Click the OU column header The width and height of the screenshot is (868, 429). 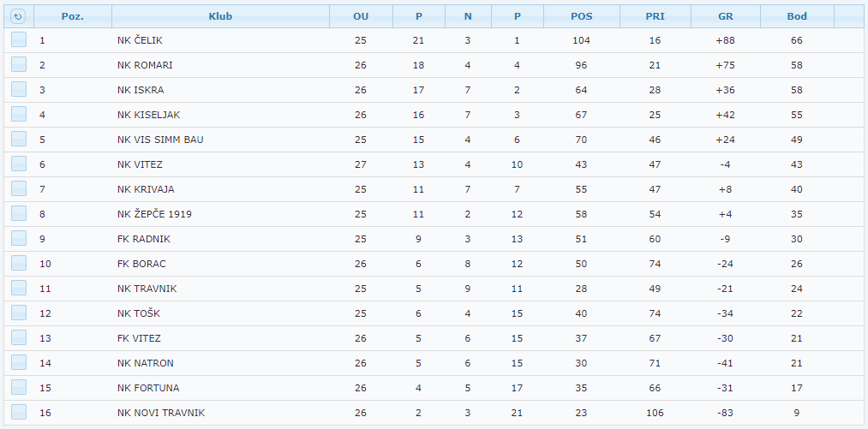click(x=361, y=16)
